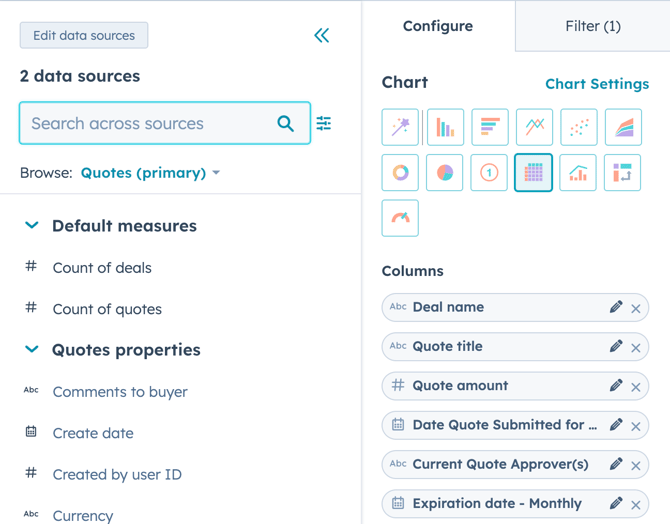Switch to the Filter (1) tab
The height and width of the screenshot is (524, 670).
(x=592, y=26)
